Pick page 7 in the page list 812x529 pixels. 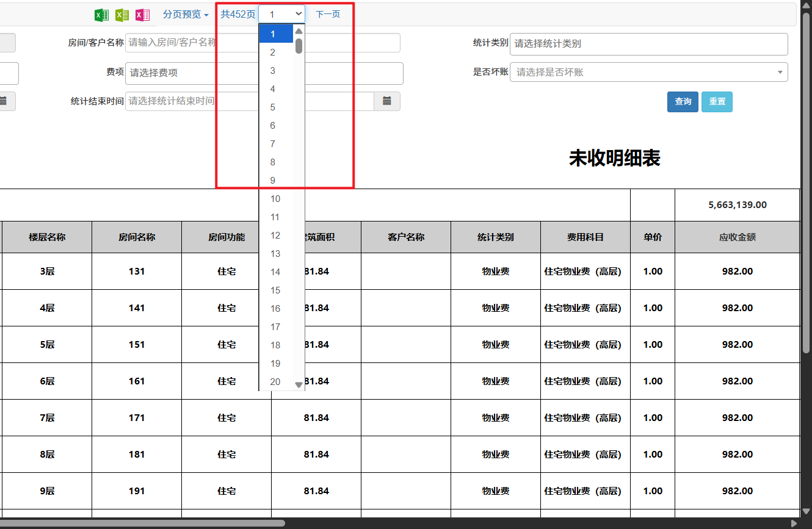click(277, 144)
